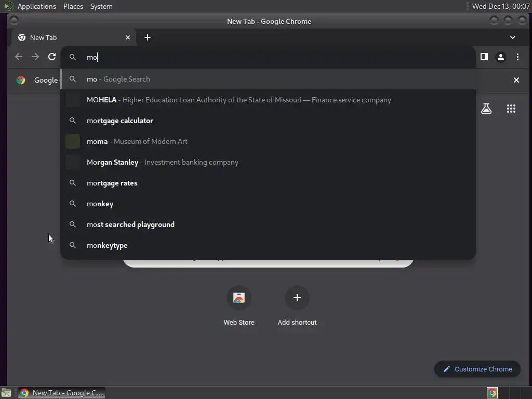Click the Chrome logo in the infobar
The height and width of the screenshot is (399, 532).
click(21, 80)
